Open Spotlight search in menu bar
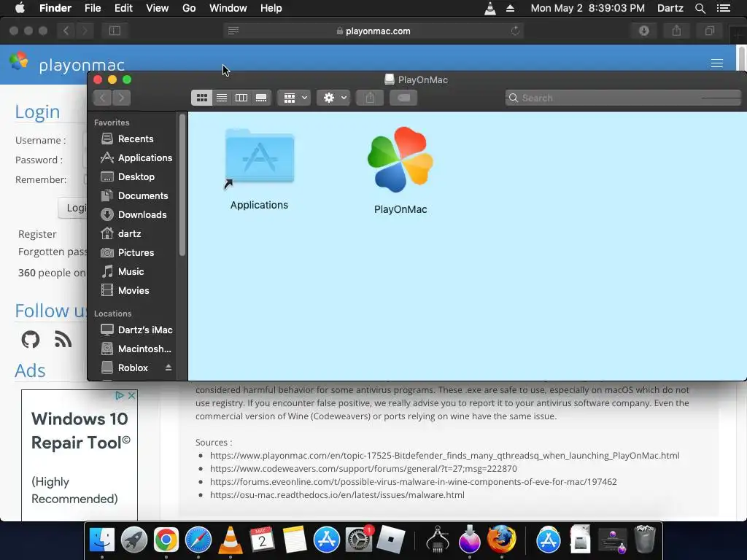Screen dimensions: 747x560 point(700,8)
